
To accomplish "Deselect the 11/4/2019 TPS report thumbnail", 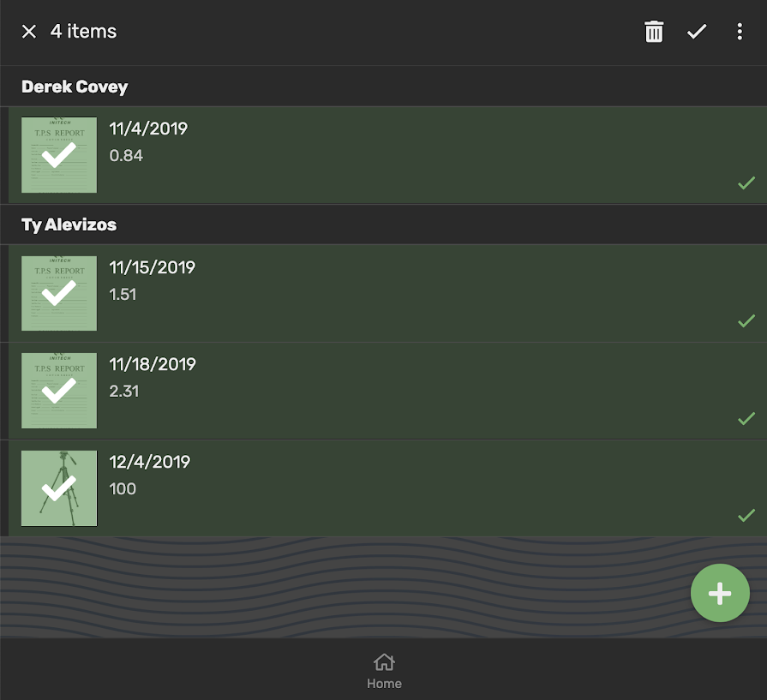I will [x=59, y=154].
